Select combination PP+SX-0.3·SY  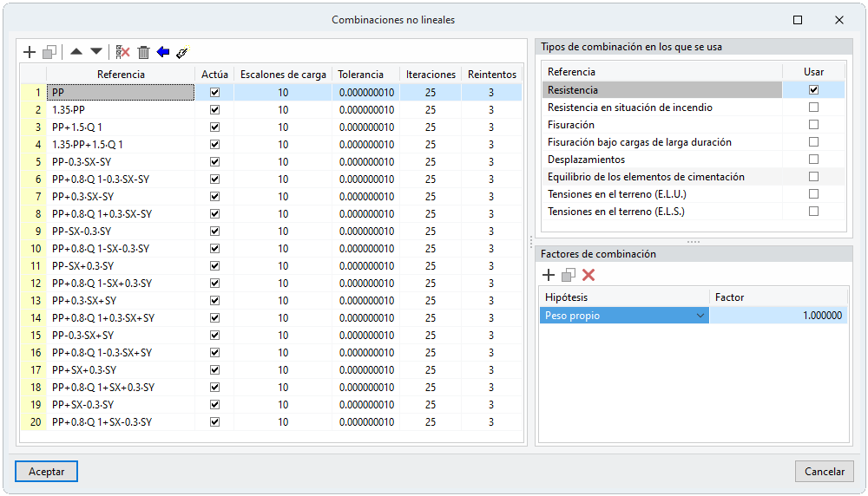pos(121,405)
